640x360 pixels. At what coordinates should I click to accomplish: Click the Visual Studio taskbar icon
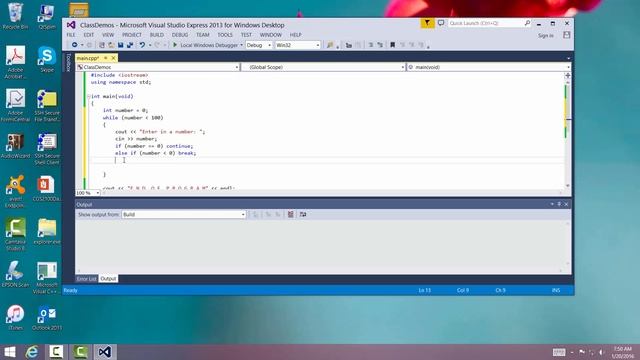point(105,352)
